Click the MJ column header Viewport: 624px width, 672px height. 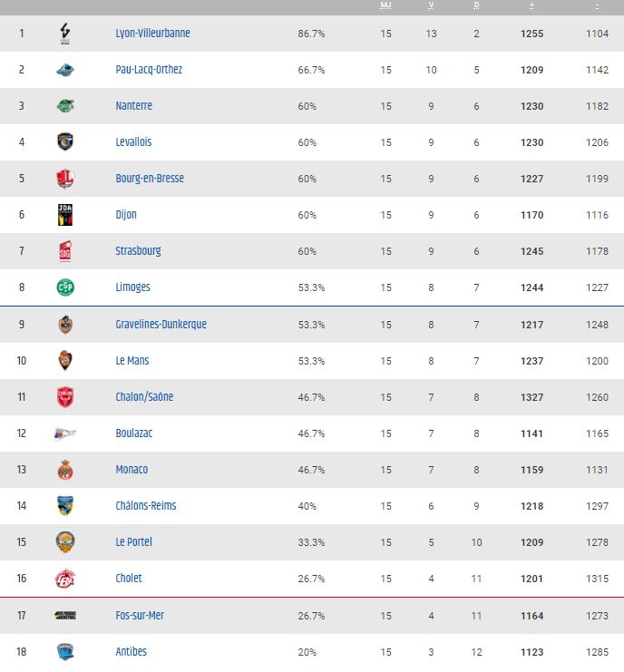[x=385, y=5]
